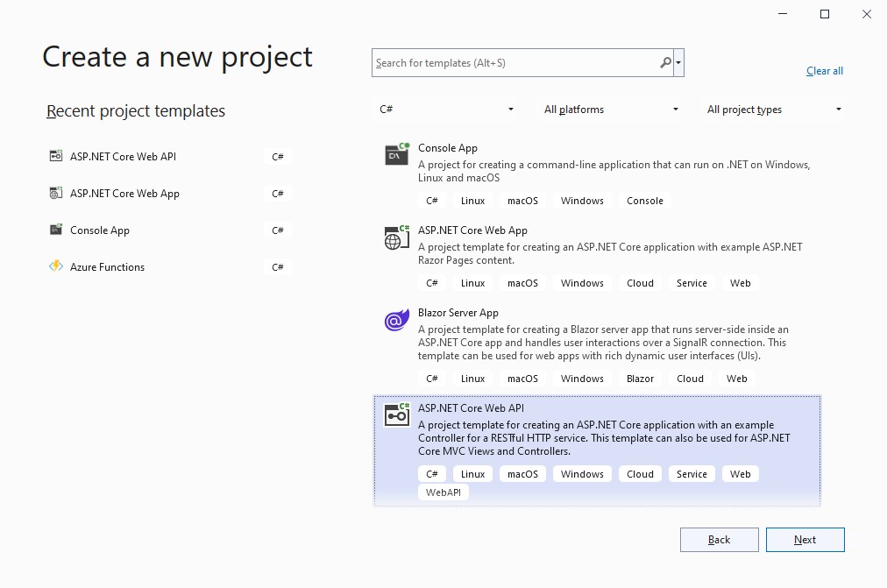The height and width of the screenshot is (588, 887).
Task: Open the C# language filter dropdown
Action: [x=446, y=110]
